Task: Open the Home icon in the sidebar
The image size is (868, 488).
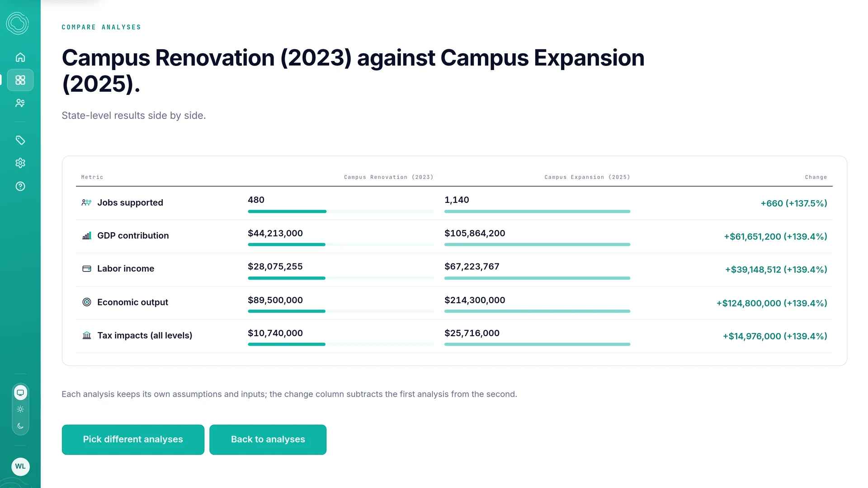Action: [20, 57]
